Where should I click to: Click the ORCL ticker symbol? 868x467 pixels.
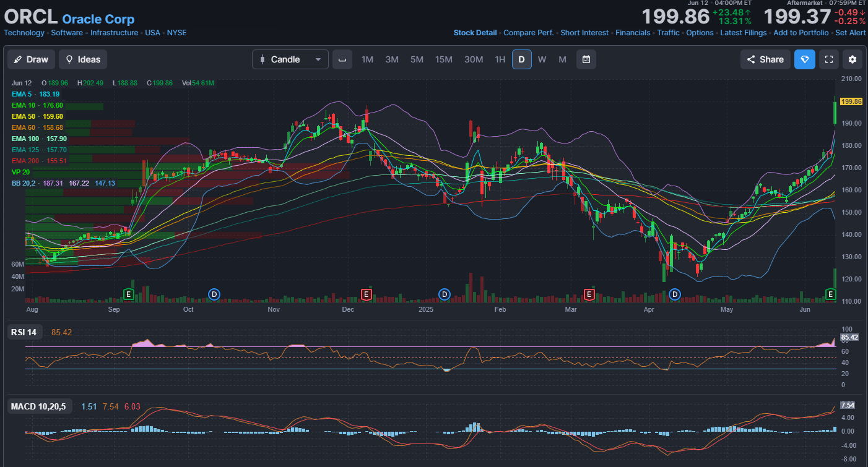coord(31,17)
